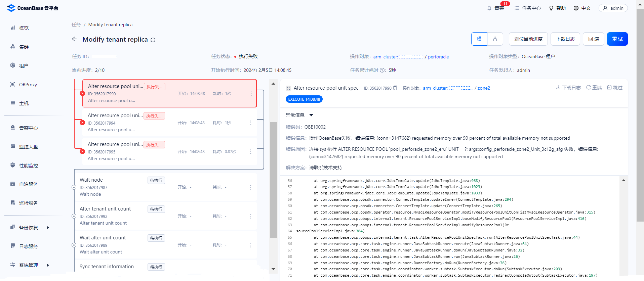The height and width of the screenshot is (281, 644).
Task: Collapse the 异常信息 section arrow
Action: [311, 115]
